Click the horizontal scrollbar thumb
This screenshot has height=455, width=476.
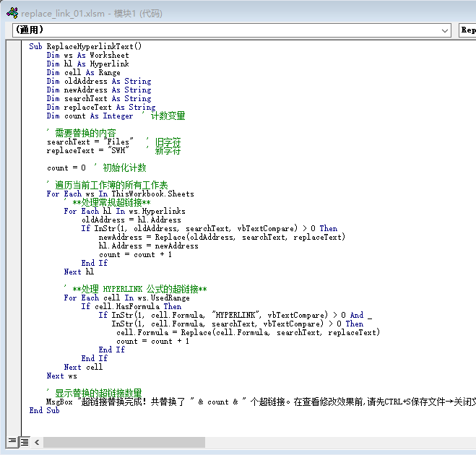(x=124, y=442)
